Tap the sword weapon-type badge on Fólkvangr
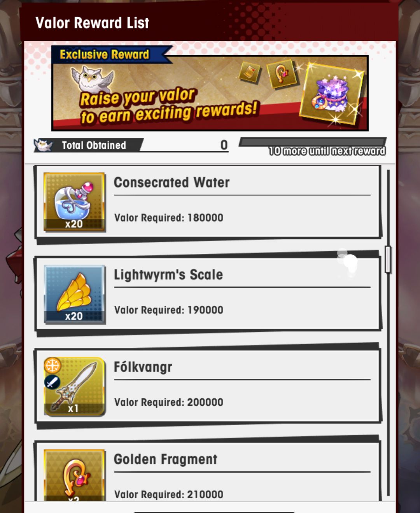 point(52,382)
